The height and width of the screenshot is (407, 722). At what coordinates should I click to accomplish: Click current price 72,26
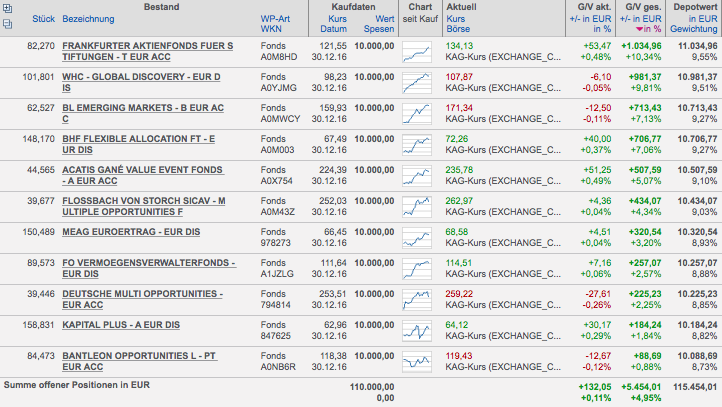[457, 139]
